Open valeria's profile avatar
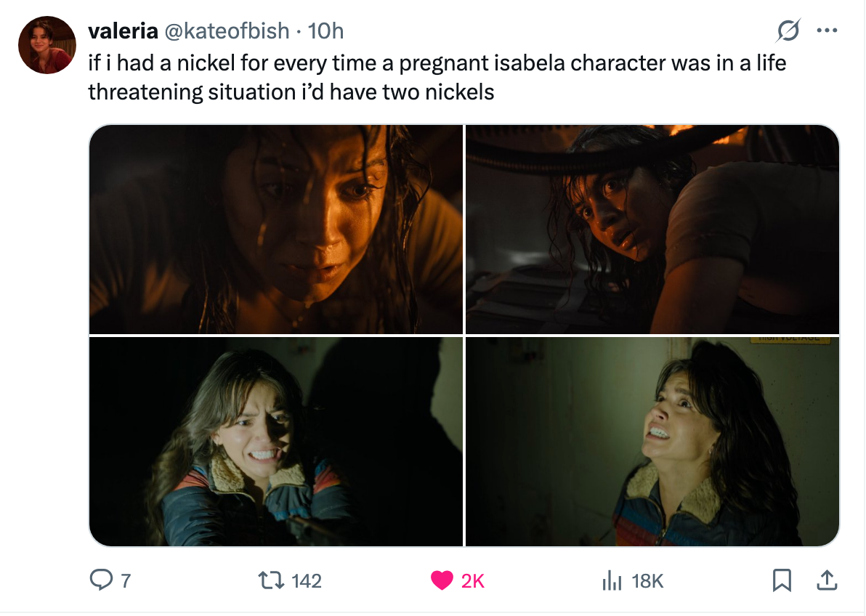866x616 pixels. [x=46, y=44]
